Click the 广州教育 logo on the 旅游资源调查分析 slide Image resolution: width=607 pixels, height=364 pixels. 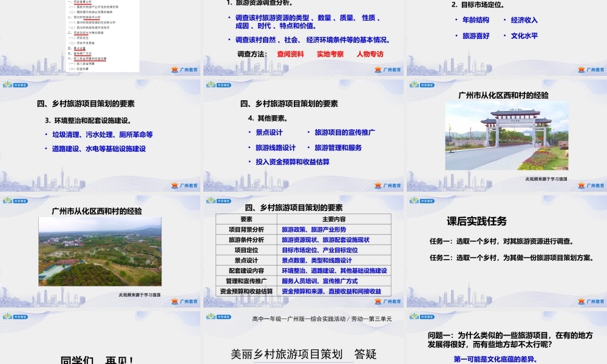click(387, 69)
